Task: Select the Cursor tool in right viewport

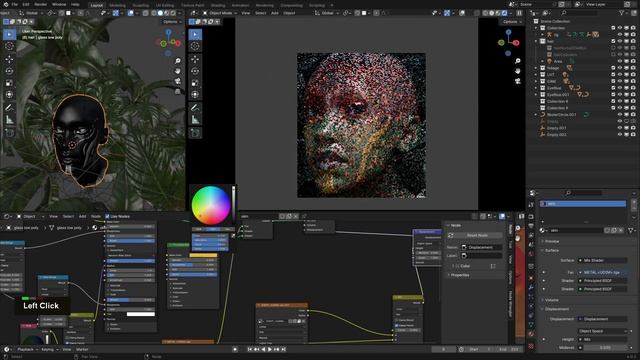Action: tap(195, 46)
